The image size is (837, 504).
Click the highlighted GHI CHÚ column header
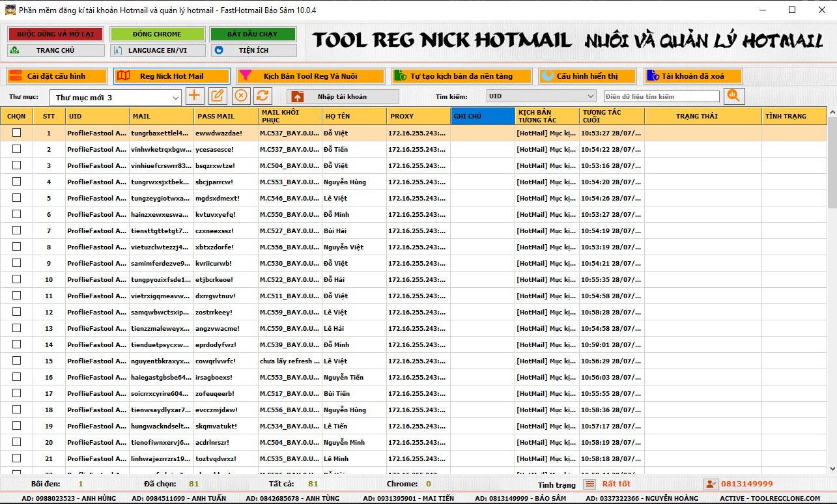483,116
